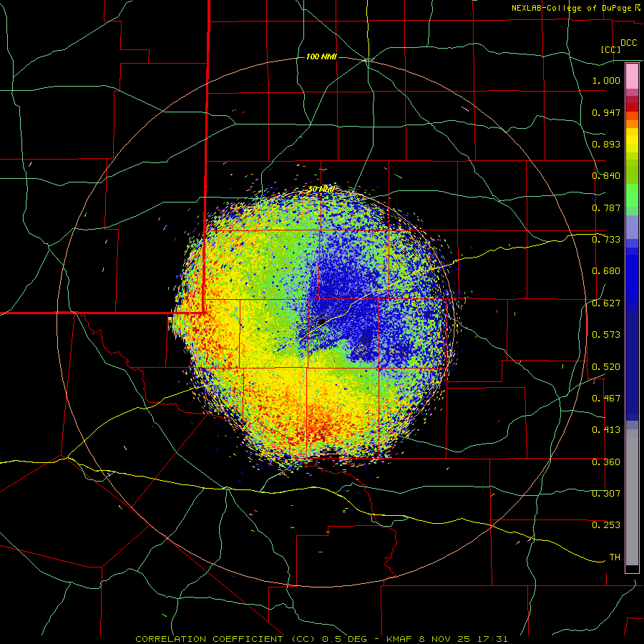Viewport: 644px width, 644px height.
Task: Click the 0.5 DEG elevation text
Action: (x=346, y=639)
